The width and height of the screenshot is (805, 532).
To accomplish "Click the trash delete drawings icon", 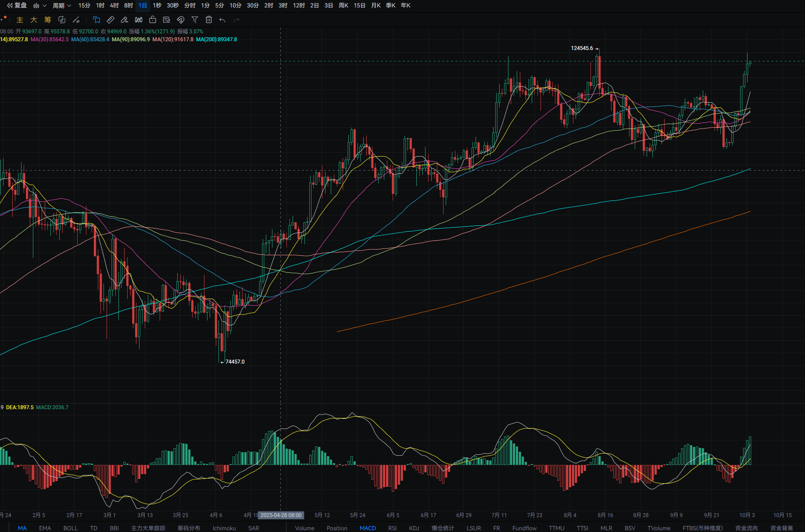I will pyautogui.click(x=209, y=20).
